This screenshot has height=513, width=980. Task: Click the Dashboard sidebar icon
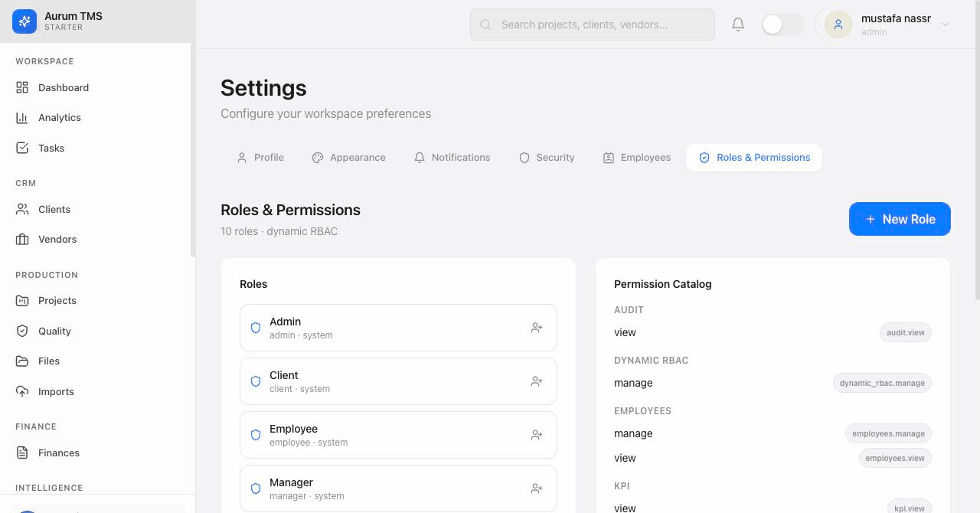22,87
